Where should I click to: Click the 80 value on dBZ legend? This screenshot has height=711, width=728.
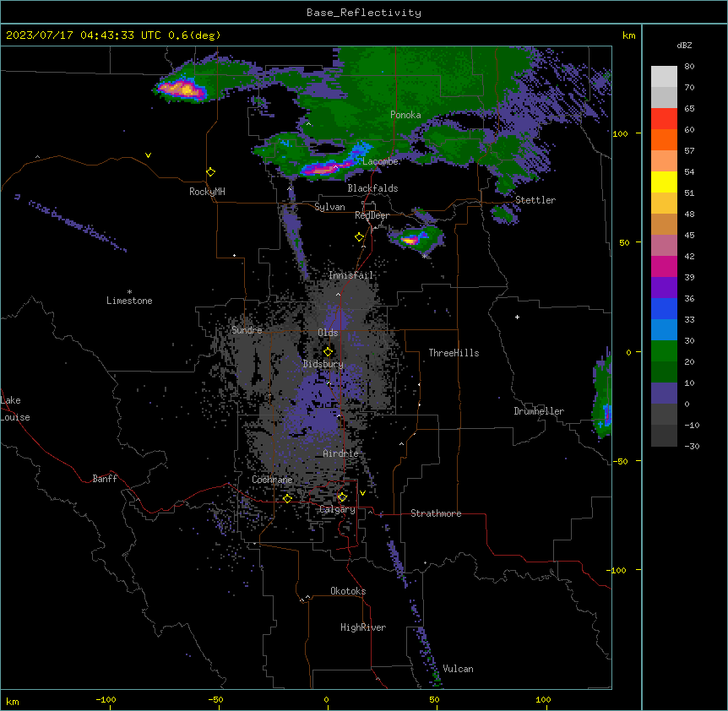[x=689, y=67]
